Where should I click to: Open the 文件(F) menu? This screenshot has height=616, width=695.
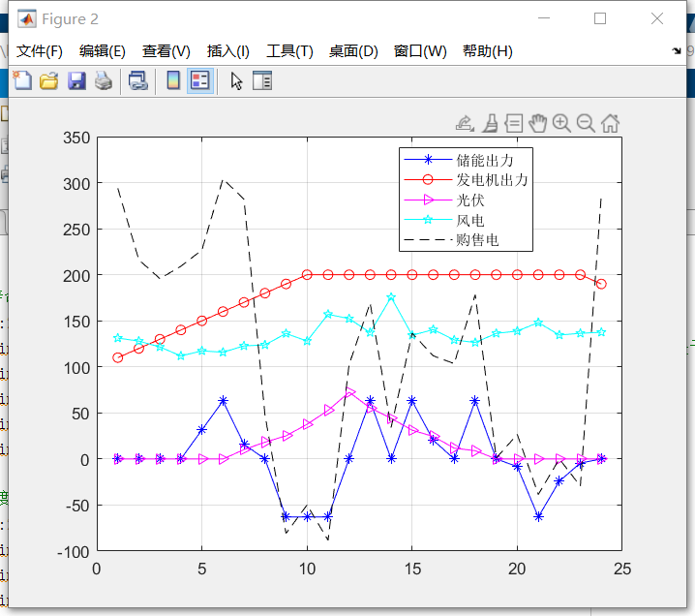[x=40, y=51]
